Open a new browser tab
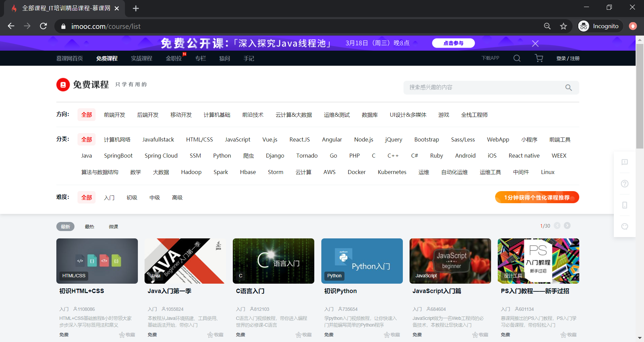 pyautogui.click(x=136, y=8)
